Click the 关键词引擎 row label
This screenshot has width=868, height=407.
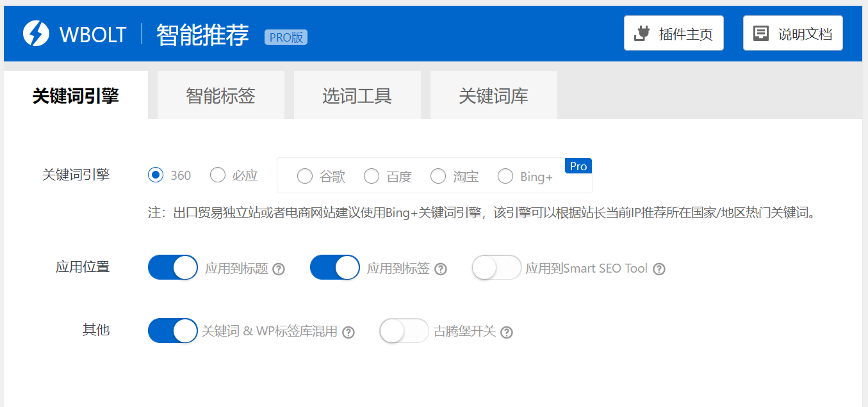click(76, 175)
